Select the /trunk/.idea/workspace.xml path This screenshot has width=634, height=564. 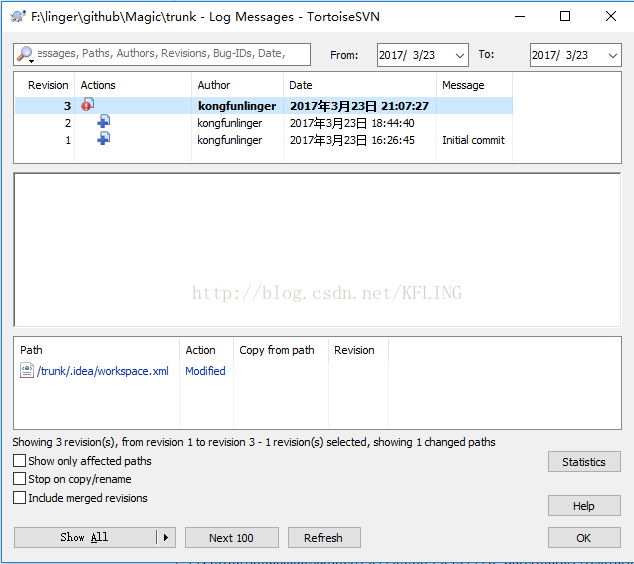(103, 371)
